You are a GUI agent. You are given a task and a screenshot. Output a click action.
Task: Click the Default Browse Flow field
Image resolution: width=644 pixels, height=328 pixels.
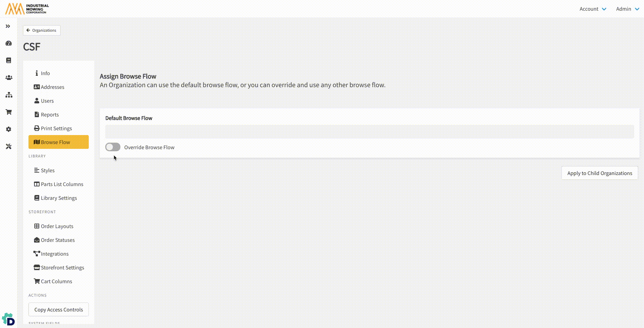369,132
